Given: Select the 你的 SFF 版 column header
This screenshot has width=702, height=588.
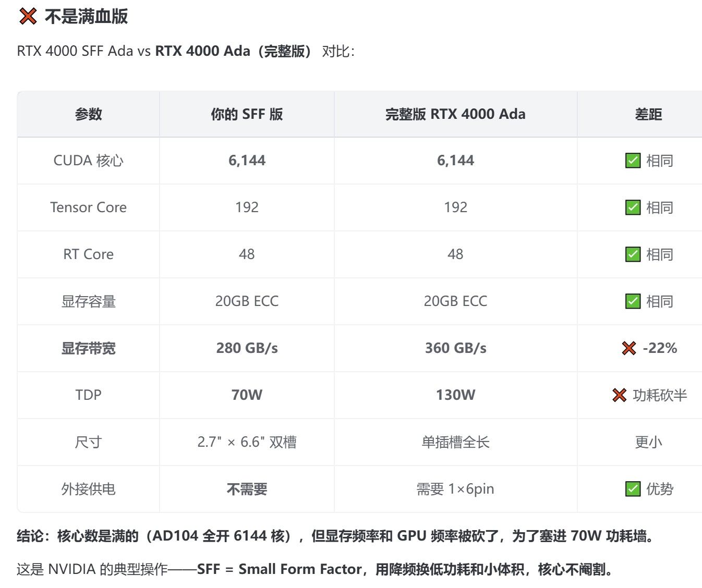Looking at the screenshot, I should click(x=247, y=114).
